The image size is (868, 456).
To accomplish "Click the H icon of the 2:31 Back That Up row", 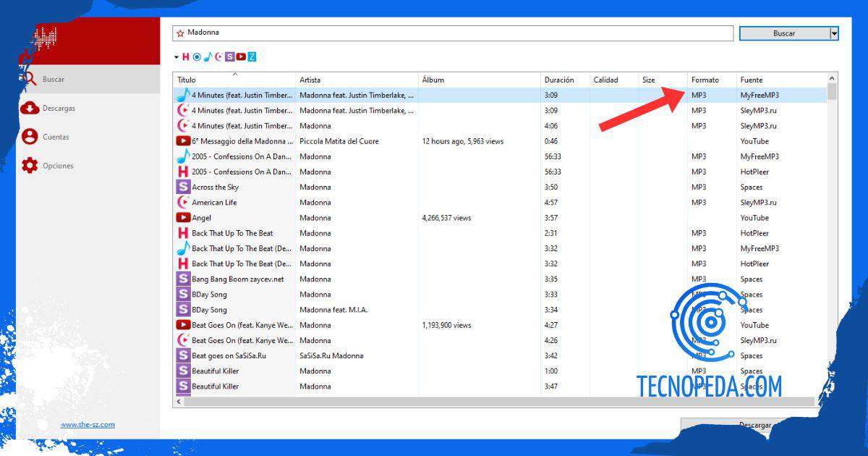I will pyautogui.click(x=183, y=233).
